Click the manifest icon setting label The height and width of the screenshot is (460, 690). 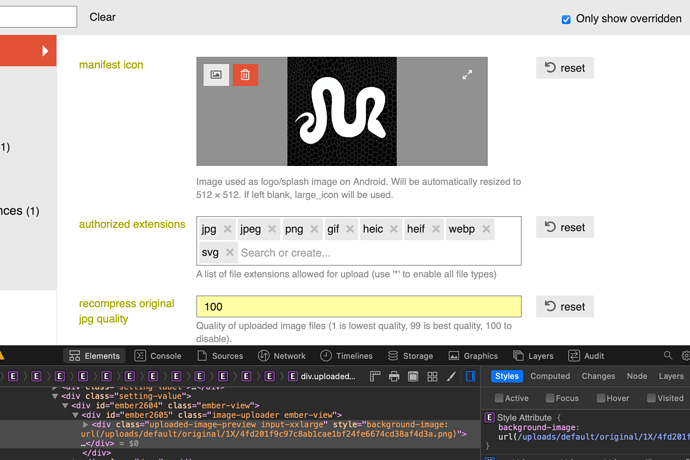click(111, 65)
